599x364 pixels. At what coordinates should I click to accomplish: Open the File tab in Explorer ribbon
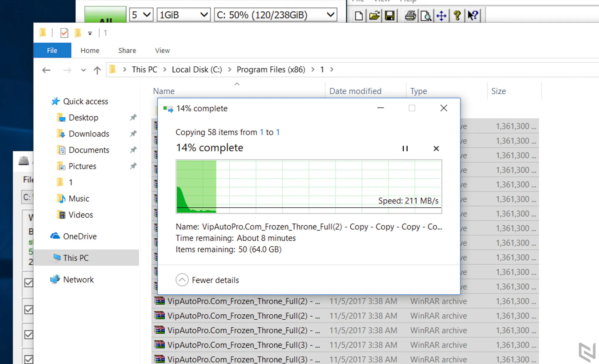(x=52, y=50)
